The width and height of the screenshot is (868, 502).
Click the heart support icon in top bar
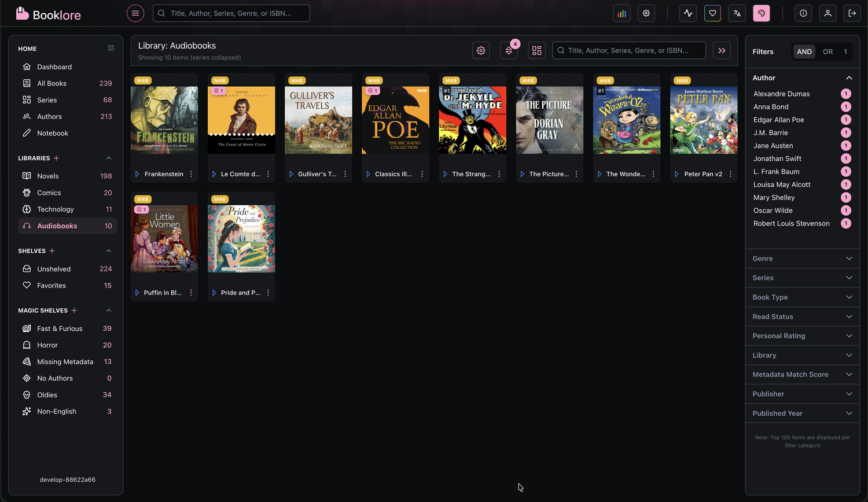tap(712, 13)
